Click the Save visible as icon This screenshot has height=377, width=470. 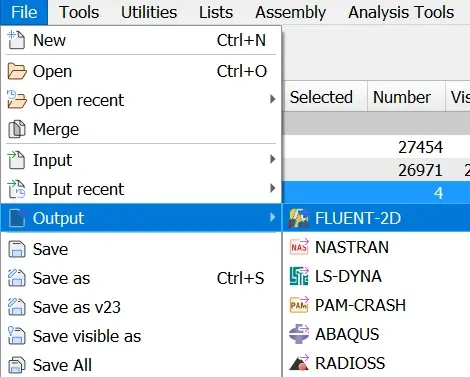click(17, 336)
